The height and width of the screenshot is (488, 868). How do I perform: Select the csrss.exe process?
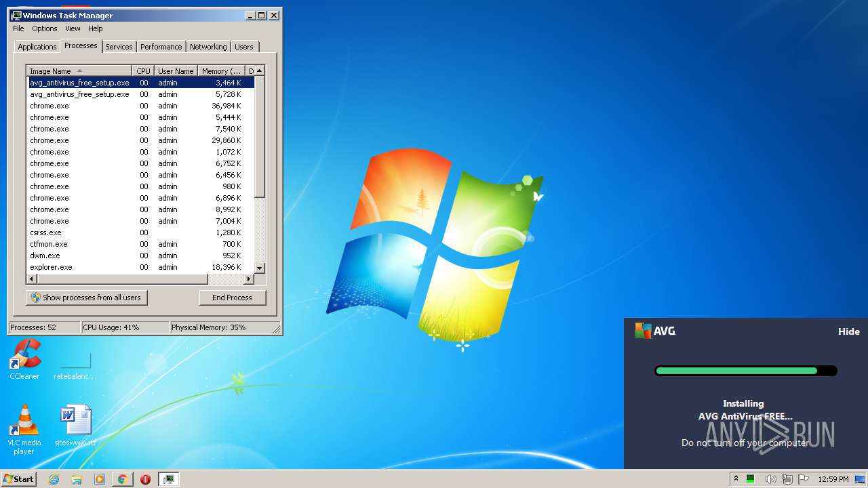141,232
